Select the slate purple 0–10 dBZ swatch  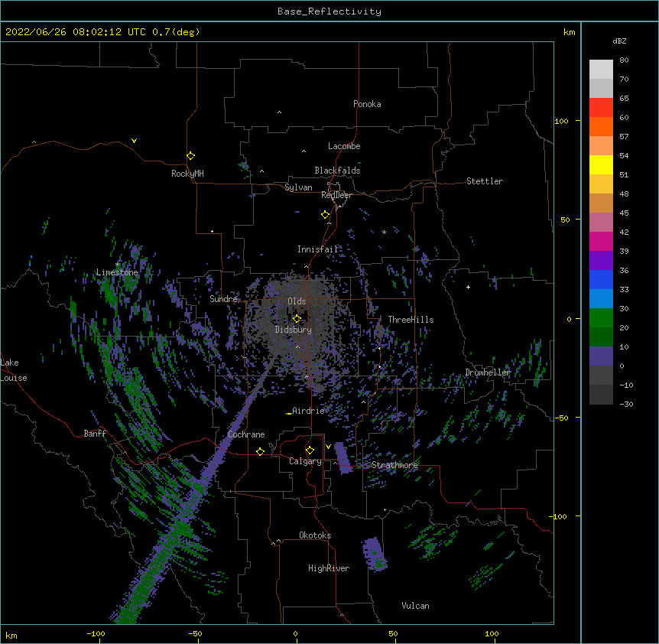pos(601,356)
